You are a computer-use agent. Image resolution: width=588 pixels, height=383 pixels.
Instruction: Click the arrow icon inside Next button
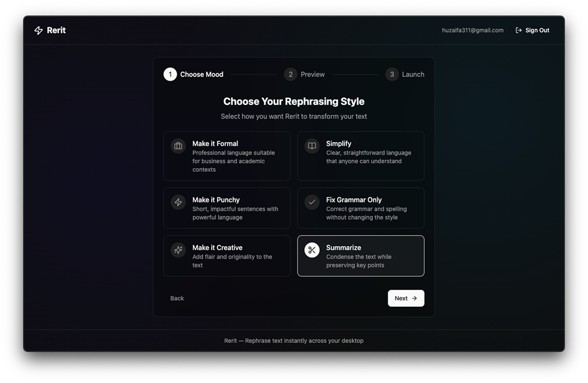point(414,298)
